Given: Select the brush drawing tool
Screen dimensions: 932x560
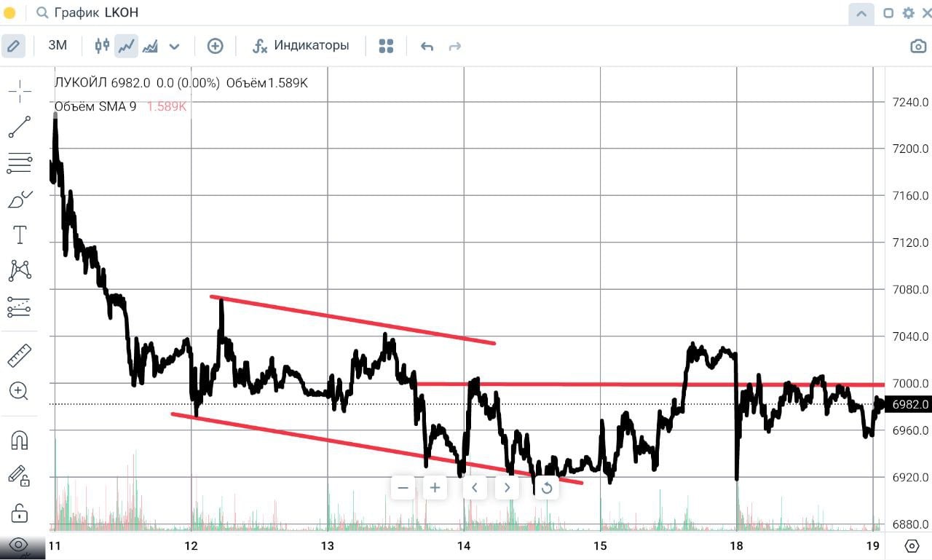Looking at the screenshot, I should tap(20, 200).
